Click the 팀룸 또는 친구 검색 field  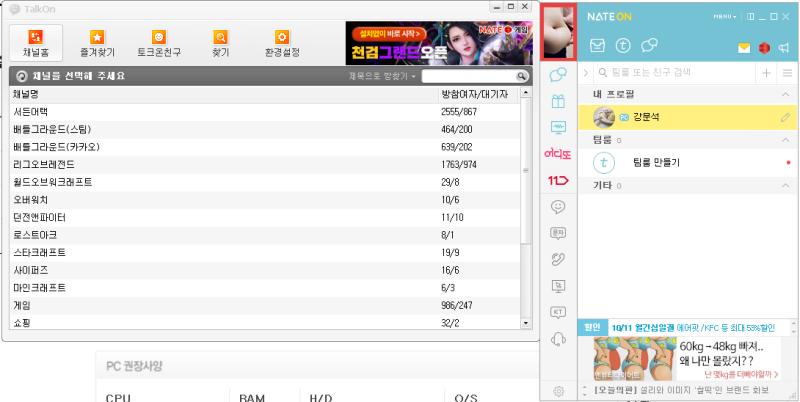pos(673,73)
